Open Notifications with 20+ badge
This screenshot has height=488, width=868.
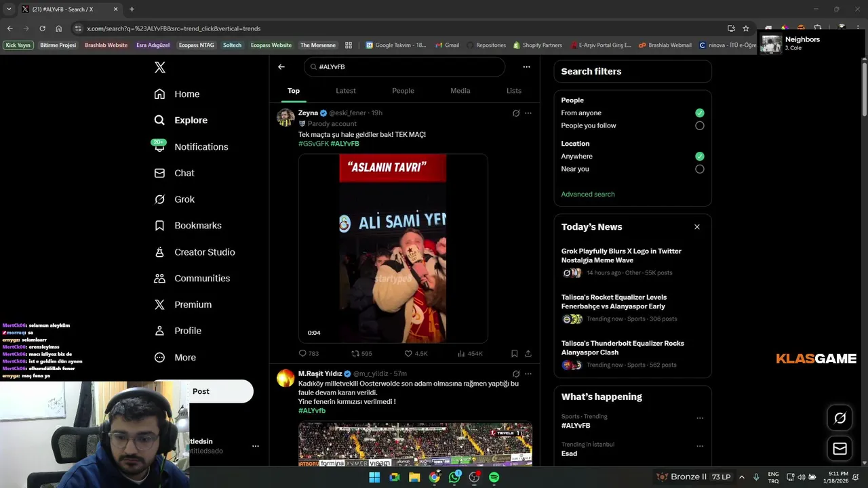(191, 146)
